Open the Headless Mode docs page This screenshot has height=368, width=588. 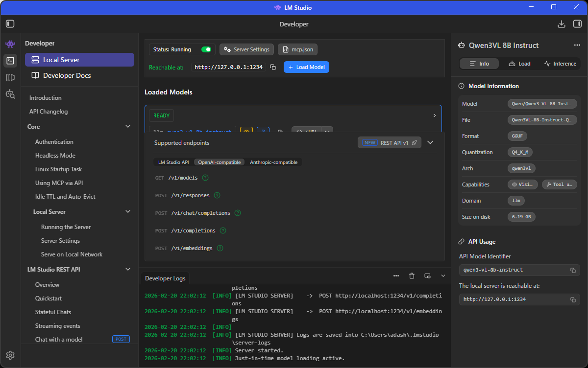click(55, 156)
